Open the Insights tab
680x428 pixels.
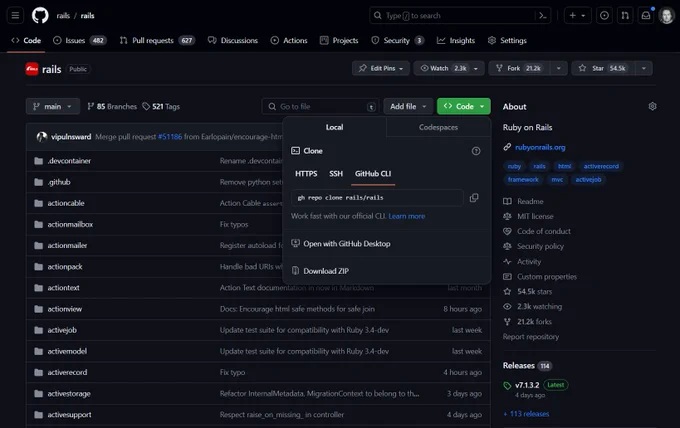456,40
